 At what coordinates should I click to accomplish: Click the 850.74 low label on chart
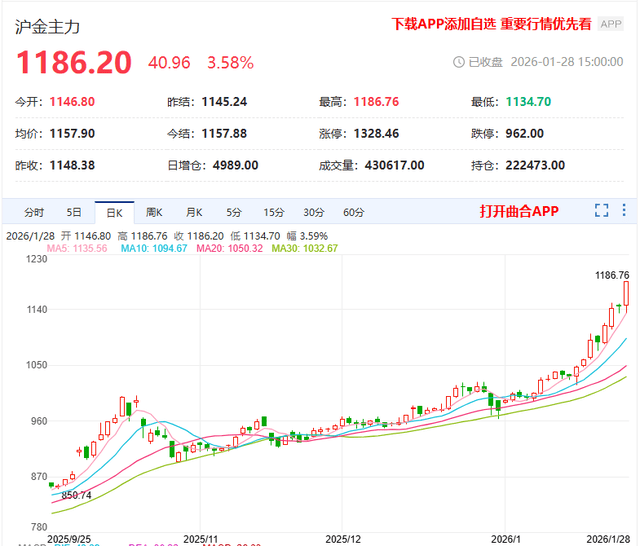click(x=76, y=495)
